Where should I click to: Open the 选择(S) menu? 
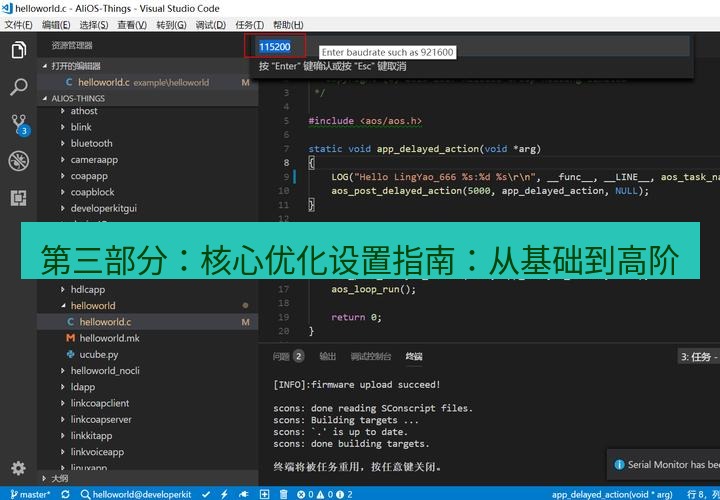tap(94, 25)
